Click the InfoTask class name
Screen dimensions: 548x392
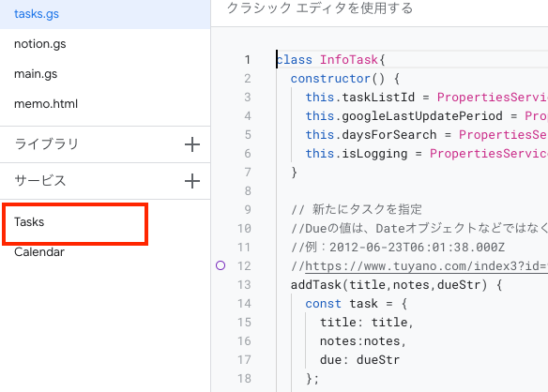(349, 60)
